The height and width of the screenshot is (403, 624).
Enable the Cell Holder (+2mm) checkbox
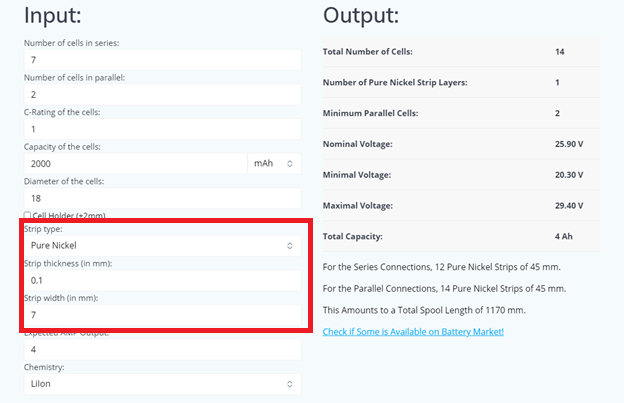28,216
